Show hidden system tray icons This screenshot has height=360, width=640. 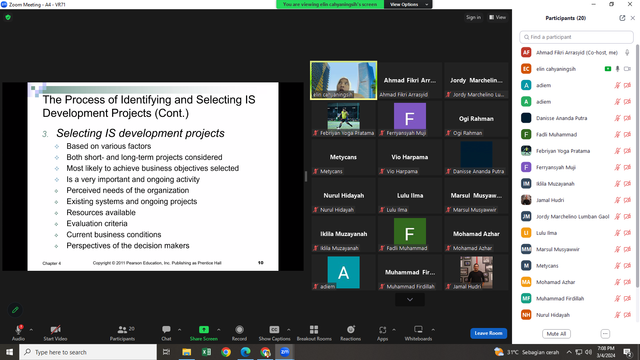tap(569, 352)
